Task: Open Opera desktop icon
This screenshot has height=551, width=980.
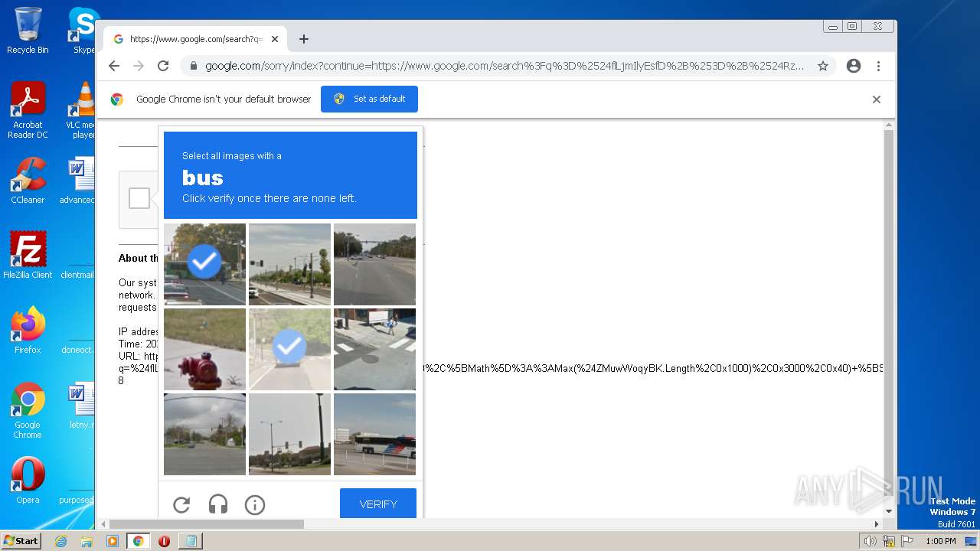Action: [x=28, y=480]
